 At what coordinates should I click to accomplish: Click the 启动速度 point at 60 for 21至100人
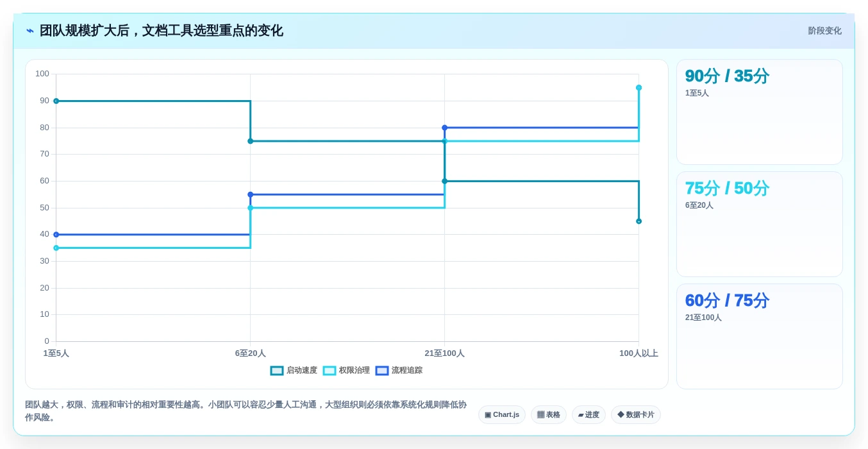click(445, 181)
